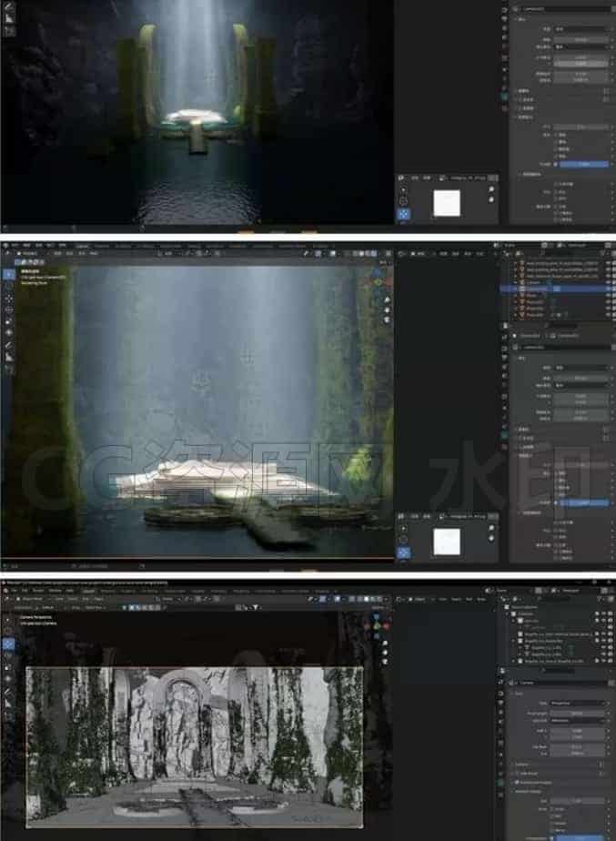Expand the Safe Areas panel in the gray ruins screenshot

click(528, 774)
